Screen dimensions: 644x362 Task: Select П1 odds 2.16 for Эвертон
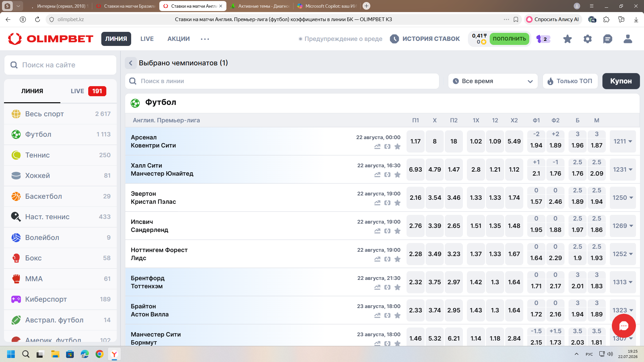point(415,198)
